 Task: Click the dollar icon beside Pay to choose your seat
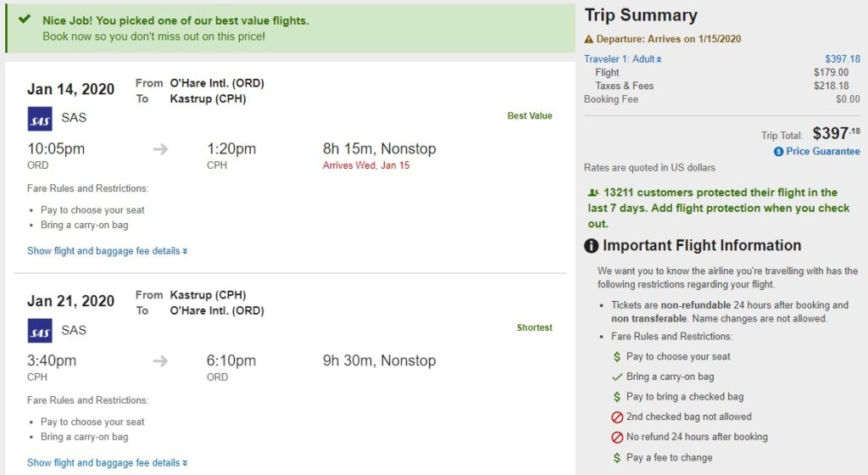click(617, 357)
